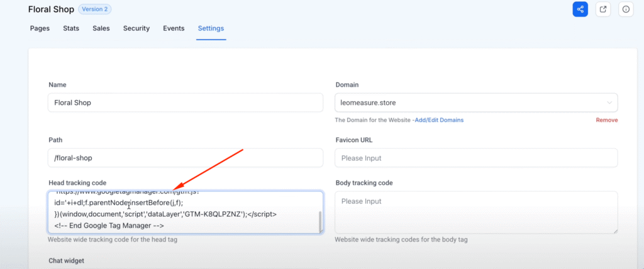Click the red Remove domain link
Image resolution: width=644 pixels, height=269 pixels.
tap(606, 120)
